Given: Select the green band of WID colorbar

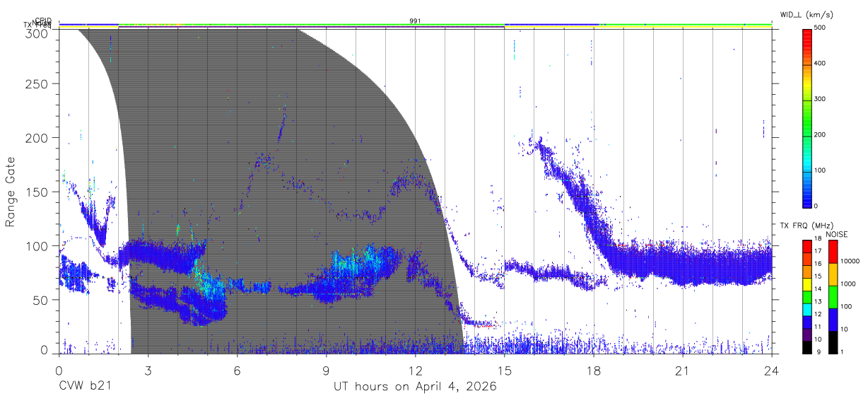Looking at the screenshot, I should (x=807, y=117).
